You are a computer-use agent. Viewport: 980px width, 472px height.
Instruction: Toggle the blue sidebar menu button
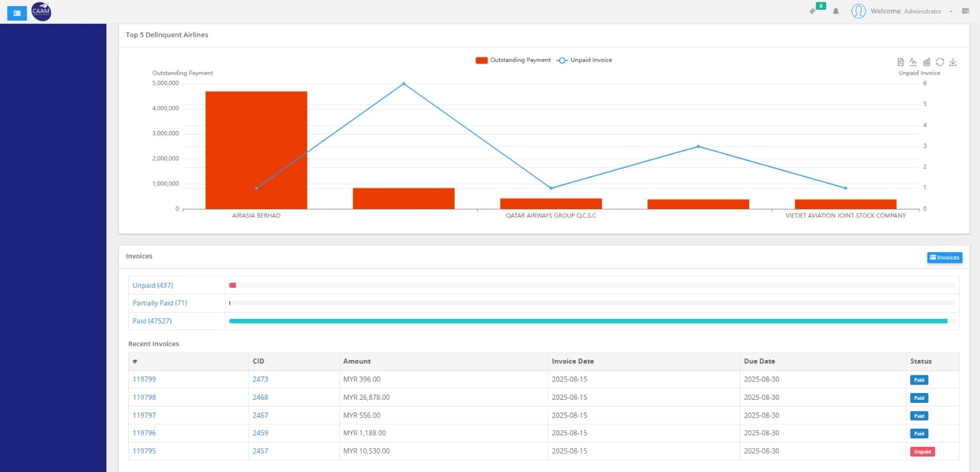17,13
